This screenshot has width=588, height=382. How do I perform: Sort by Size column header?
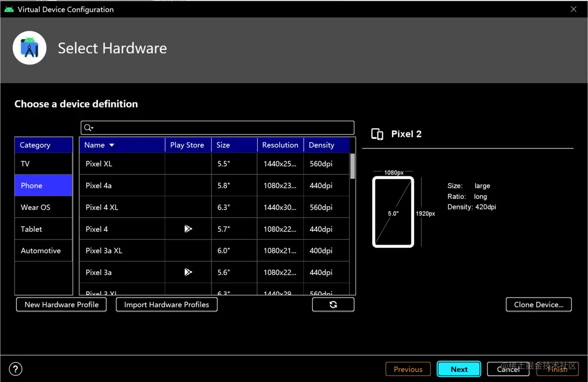pyautogui.click(x=234, y=145)
